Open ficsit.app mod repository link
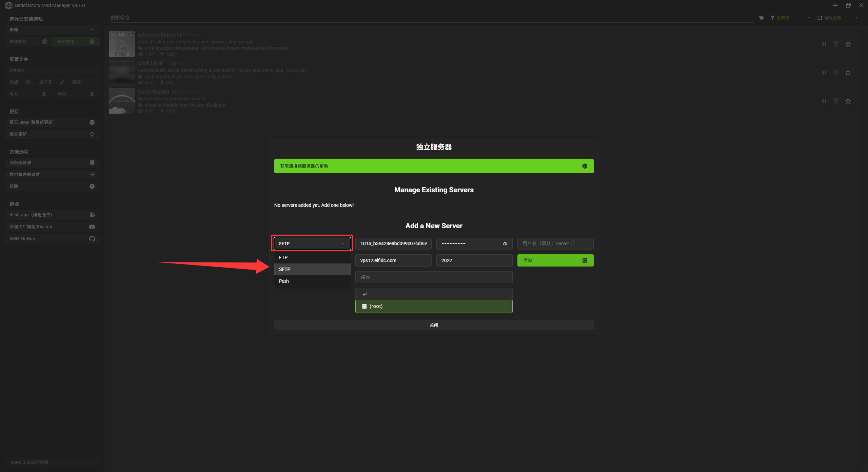 (52, 215)
